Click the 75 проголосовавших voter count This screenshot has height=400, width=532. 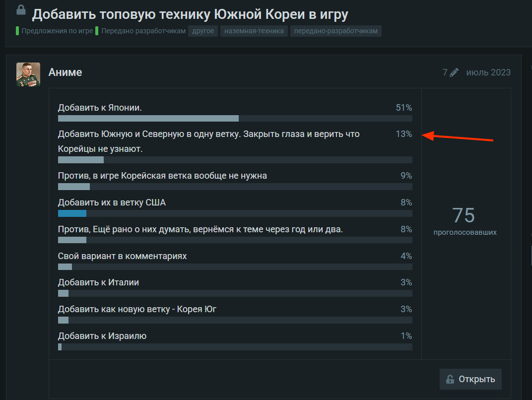[x=464, y=221]
